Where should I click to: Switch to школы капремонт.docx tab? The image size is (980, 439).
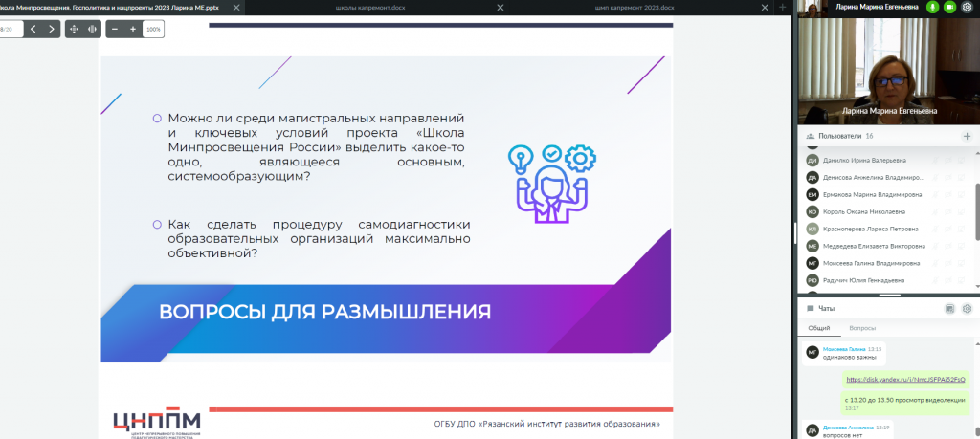371,7
